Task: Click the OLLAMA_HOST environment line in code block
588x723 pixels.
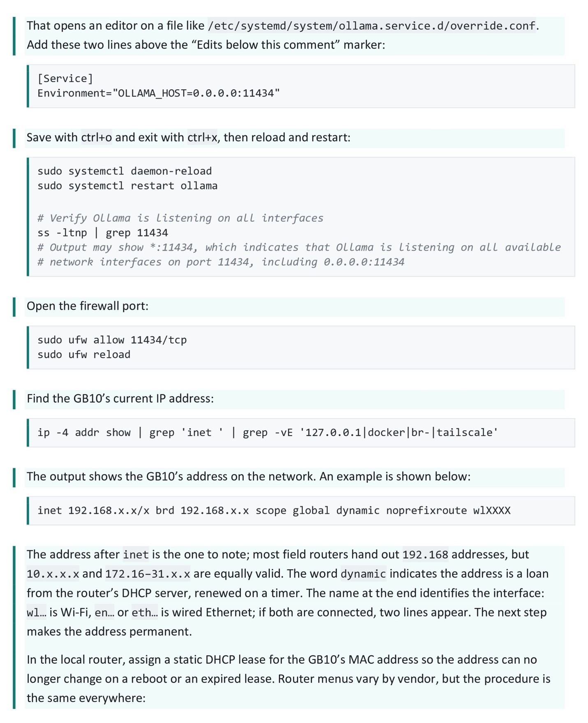Action: click(158, 93)
